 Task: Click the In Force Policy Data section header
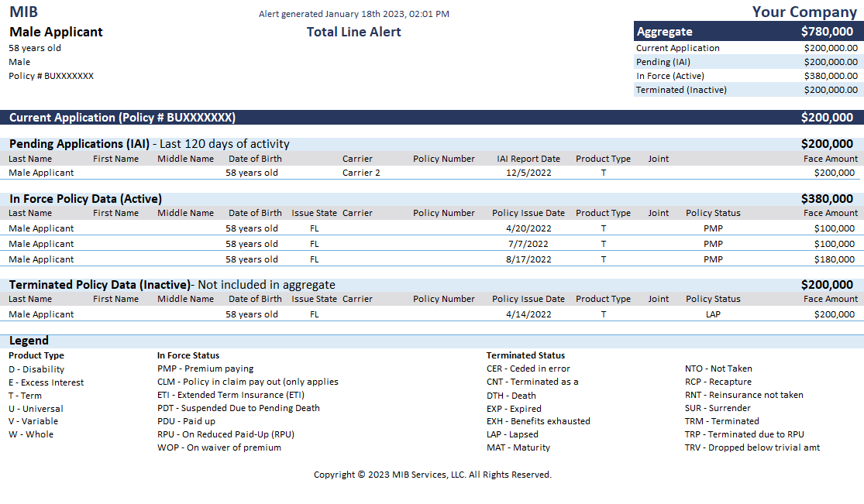coord(85,199)
